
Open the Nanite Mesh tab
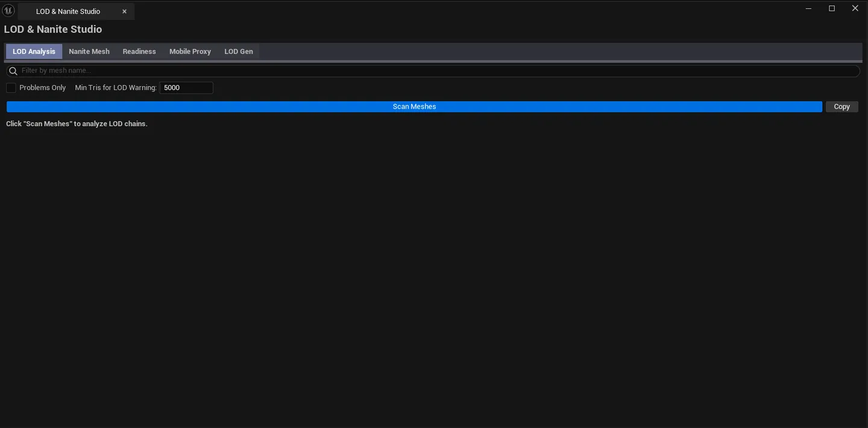[x=89, y=51]
